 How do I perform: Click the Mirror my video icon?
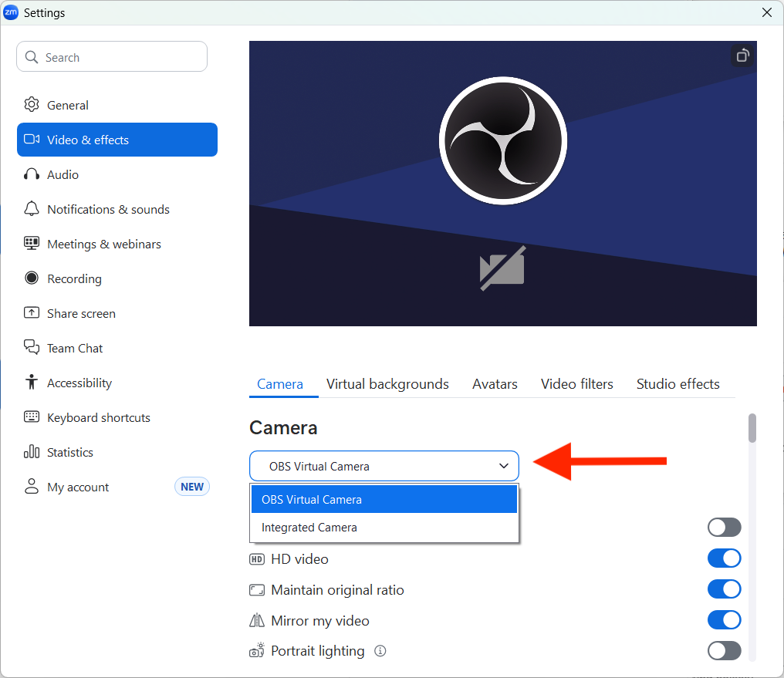[x=257, y=621]
